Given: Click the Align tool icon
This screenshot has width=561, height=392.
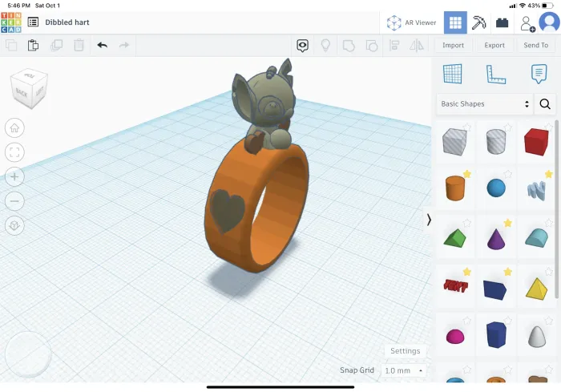Looking at the screenshot, I should [394, 46].
